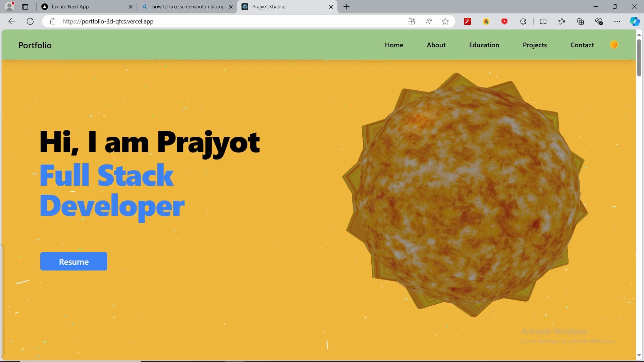Go back using the browser back arrow
The width and height of the screenshot is (644, 362).
(x=12, y=21)
